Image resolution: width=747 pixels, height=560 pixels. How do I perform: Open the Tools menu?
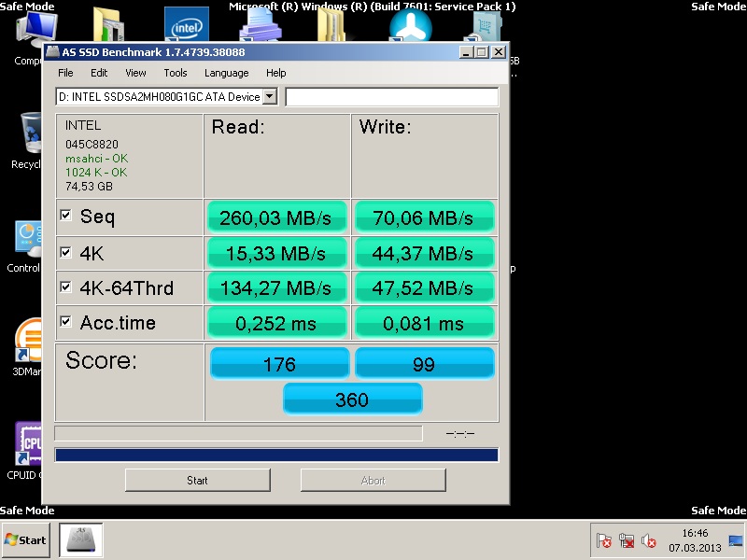pyautogui.click(x=176, y=73)
